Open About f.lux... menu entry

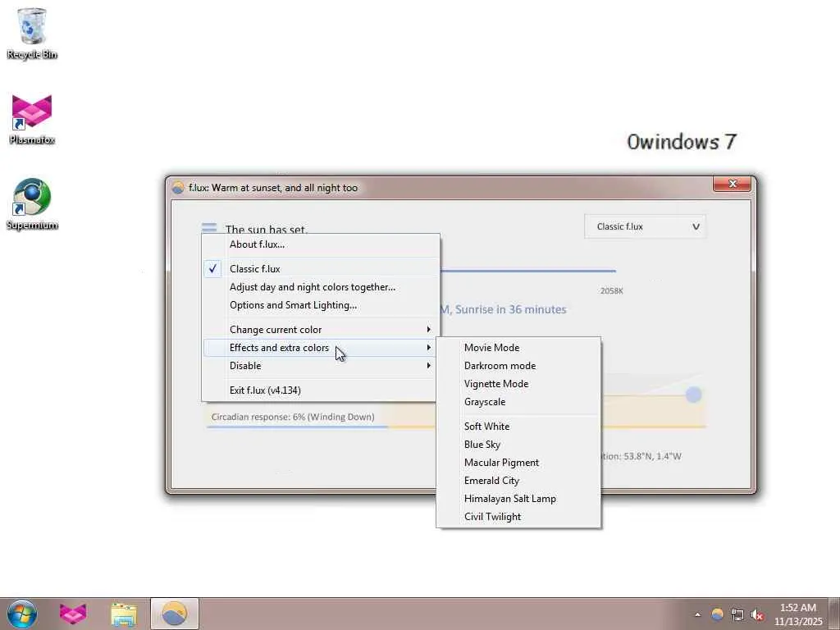tap(322, 244)
